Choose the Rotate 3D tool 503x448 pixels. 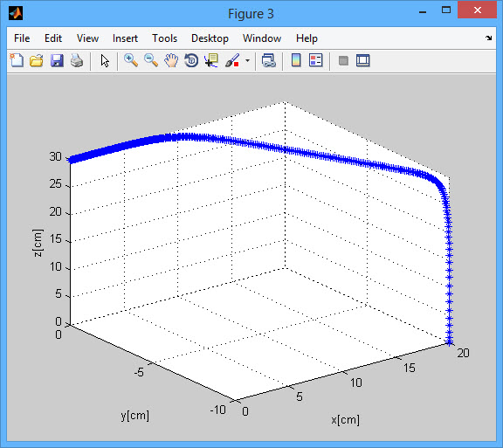pos(191,60)
